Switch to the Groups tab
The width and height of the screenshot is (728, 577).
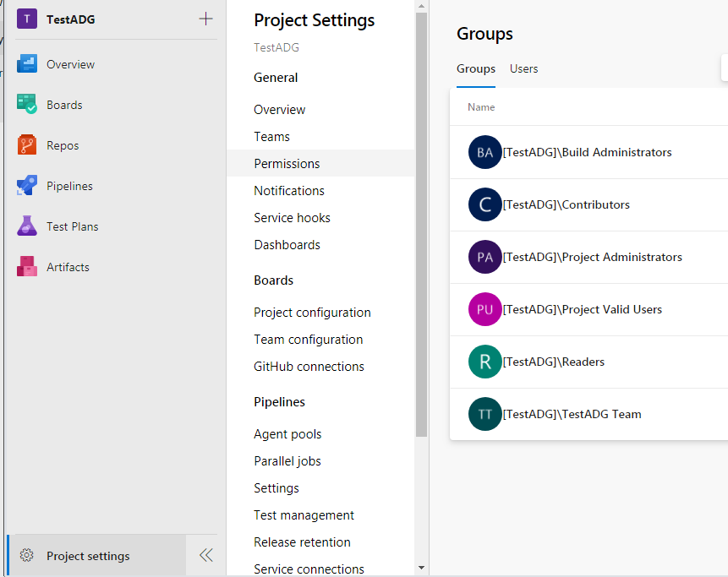[x=475, y=68]
